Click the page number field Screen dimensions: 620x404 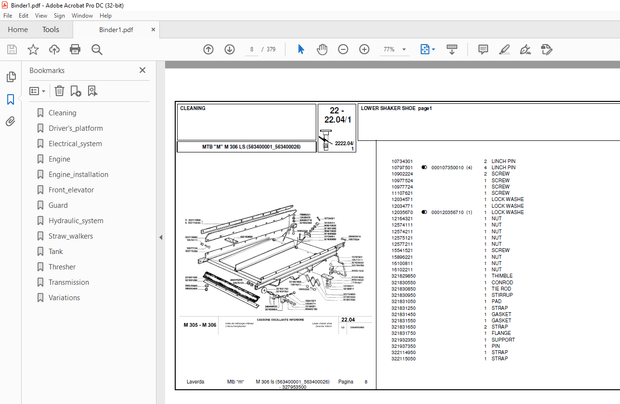pyautogui.click(x=251, y=49)
